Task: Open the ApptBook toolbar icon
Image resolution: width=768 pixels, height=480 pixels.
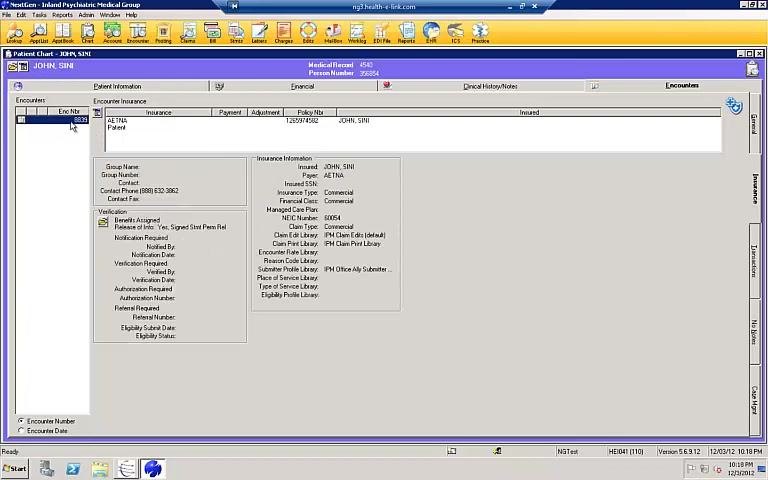Action: pos(63,33)
